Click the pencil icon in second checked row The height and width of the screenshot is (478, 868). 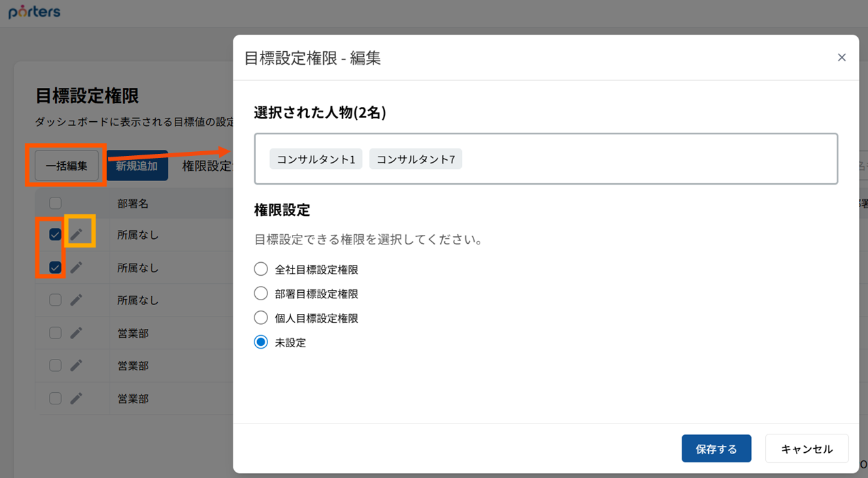point(76,268)
